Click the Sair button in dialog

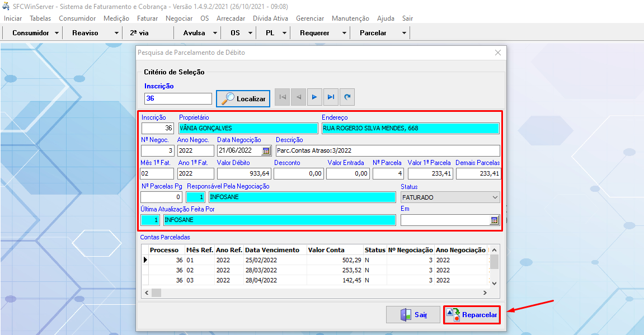pyautogui.click(x=413, y=315)
